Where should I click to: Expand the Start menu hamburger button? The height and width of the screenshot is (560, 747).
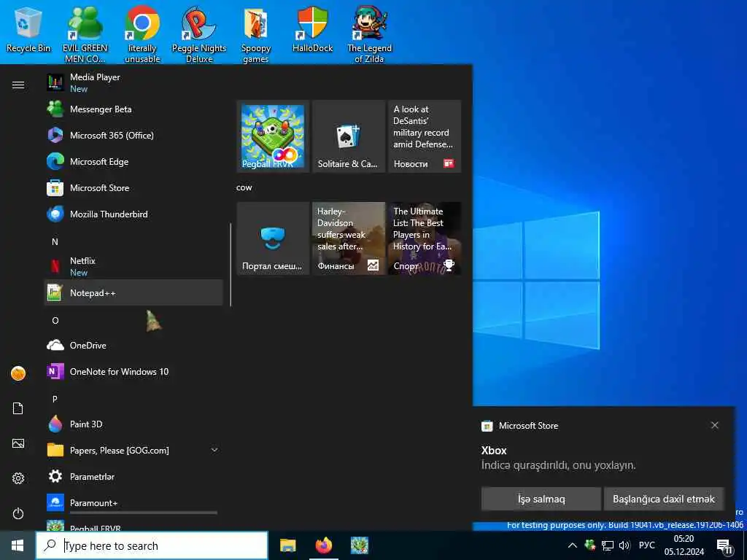point(18,85)
